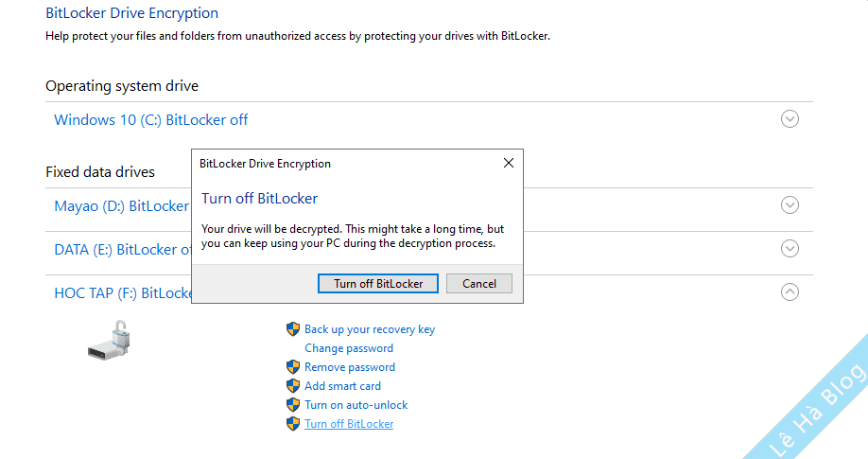Collapse the HOC TAP (F:) drive section

click(790, 292)
